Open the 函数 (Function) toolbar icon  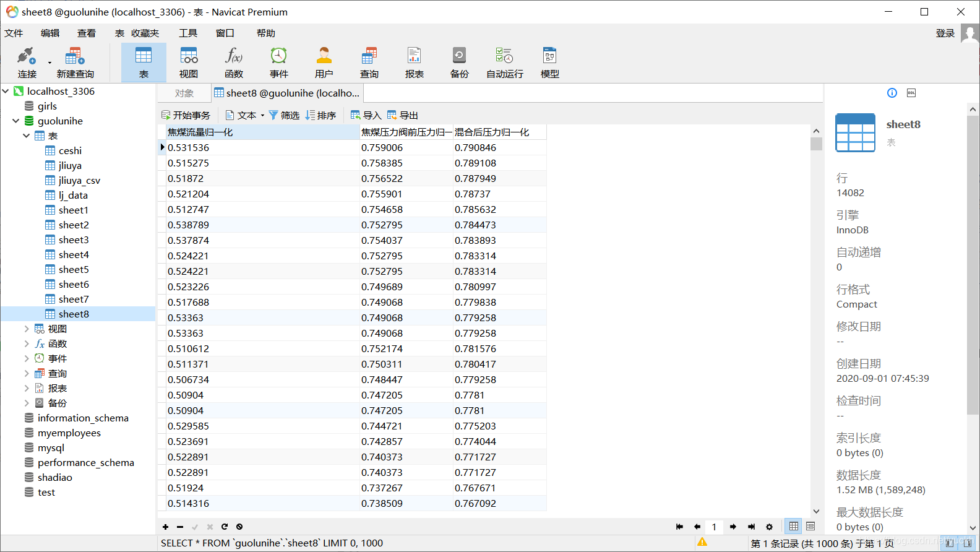(234, 63)
